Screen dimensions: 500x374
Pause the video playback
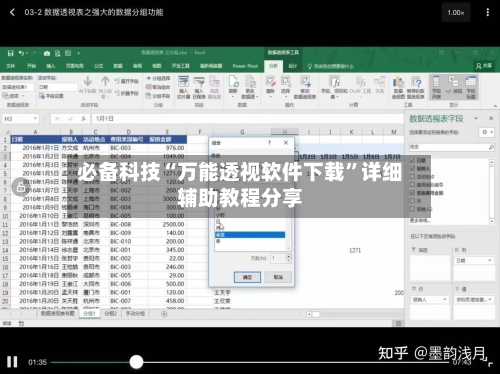[12, 362]
